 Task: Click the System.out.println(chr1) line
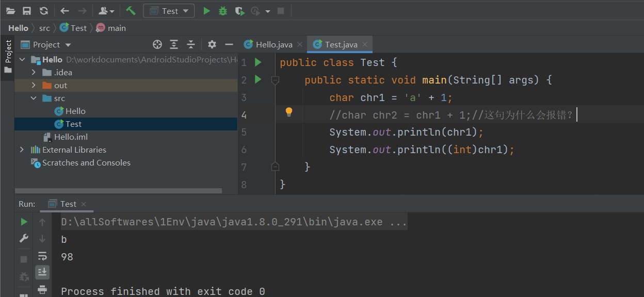[407, 132]
